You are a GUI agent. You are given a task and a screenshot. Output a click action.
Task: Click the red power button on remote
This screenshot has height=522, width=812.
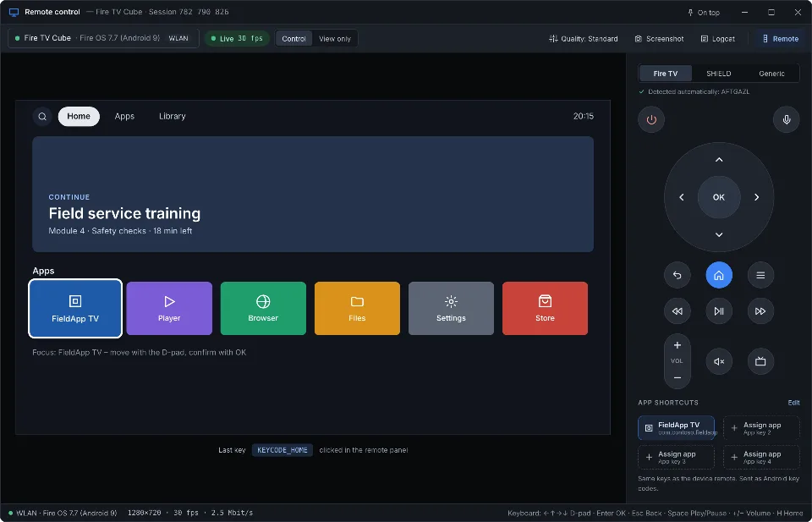(651, 119)
